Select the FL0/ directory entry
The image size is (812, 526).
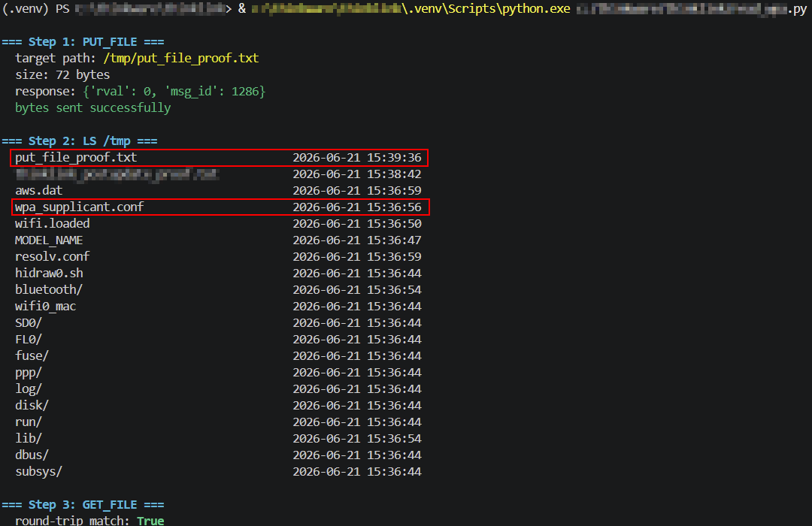tap(29, 340)
